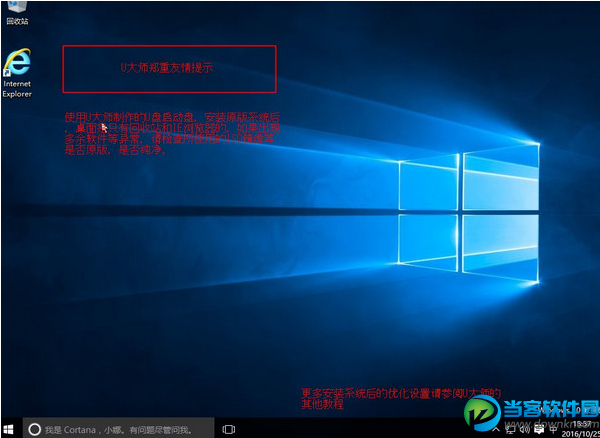Open the network status tray icon

coord(511,430)
